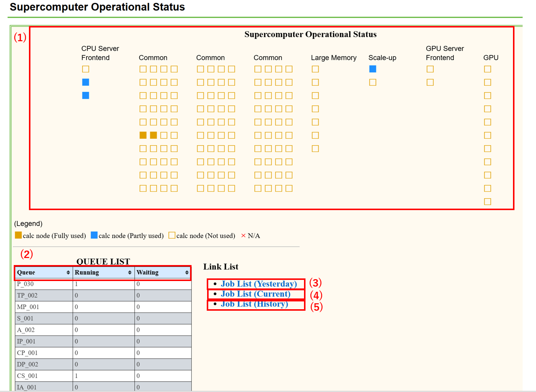
Task: Sort the table by the Queue column
Action: click(x=43, y=272)
